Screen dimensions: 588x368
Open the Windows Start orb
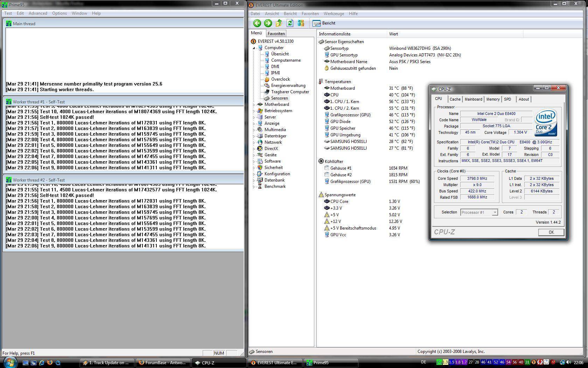pos(9,362)
